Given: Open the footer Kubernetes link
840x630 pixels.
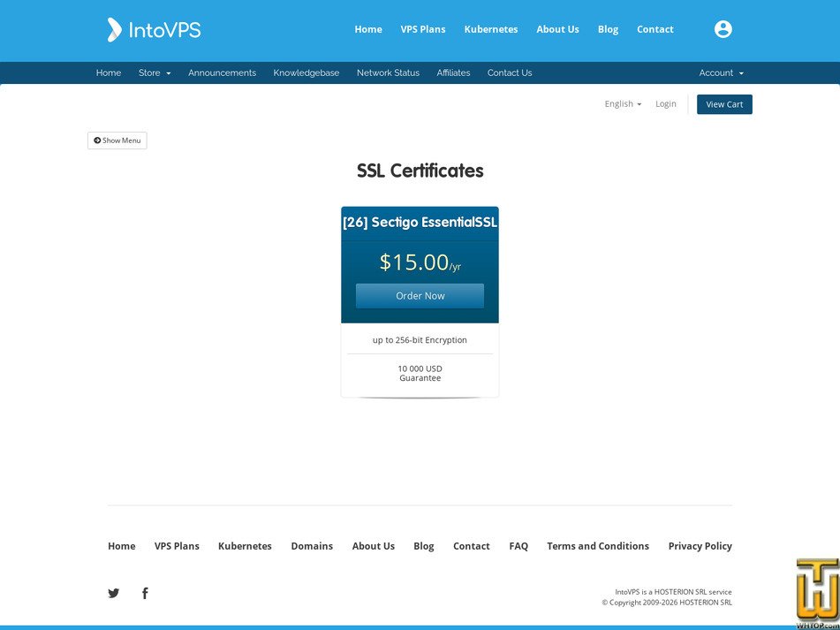Looking at the screenshot, I should pyautogui.click(x=245, y=546).
